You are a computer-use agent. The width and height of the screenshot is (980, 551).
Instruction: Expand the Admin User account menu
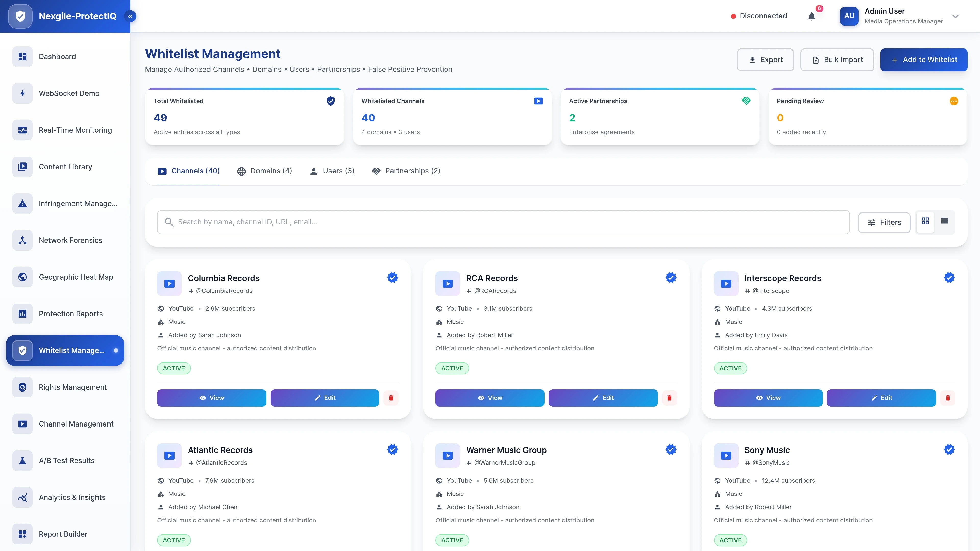[x=955, y=16]
